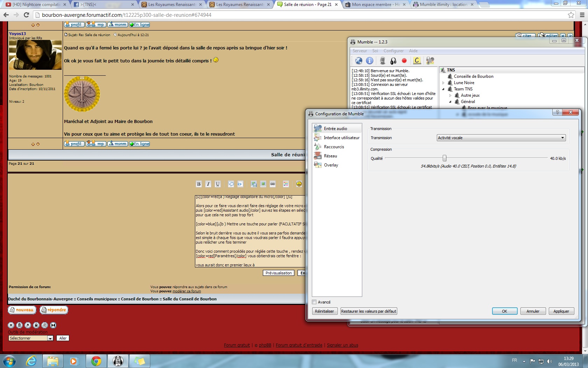The height and width of the screenshot is (368, 588).
Task: Switch to Mumble illimity location tab
Action: coord(443,5)
